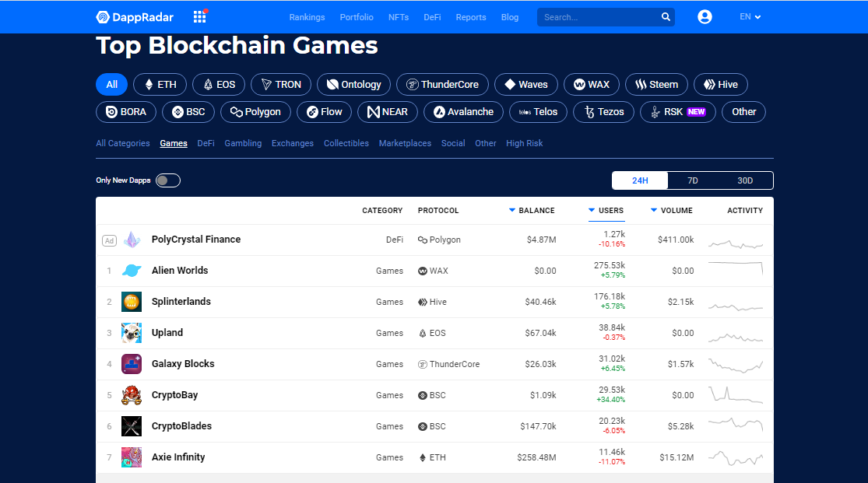The image size is (868, 483).
Task: Select the All protocols filter chip
Action: point(112,85)
